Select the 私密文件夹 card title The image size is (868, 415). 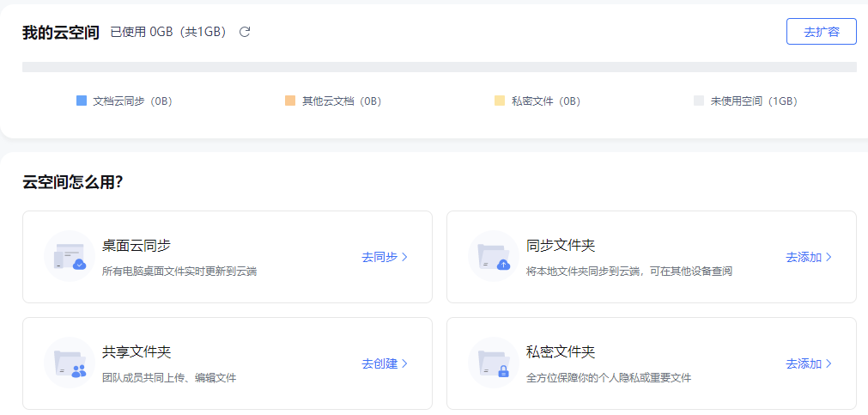(x=561, y=351)
